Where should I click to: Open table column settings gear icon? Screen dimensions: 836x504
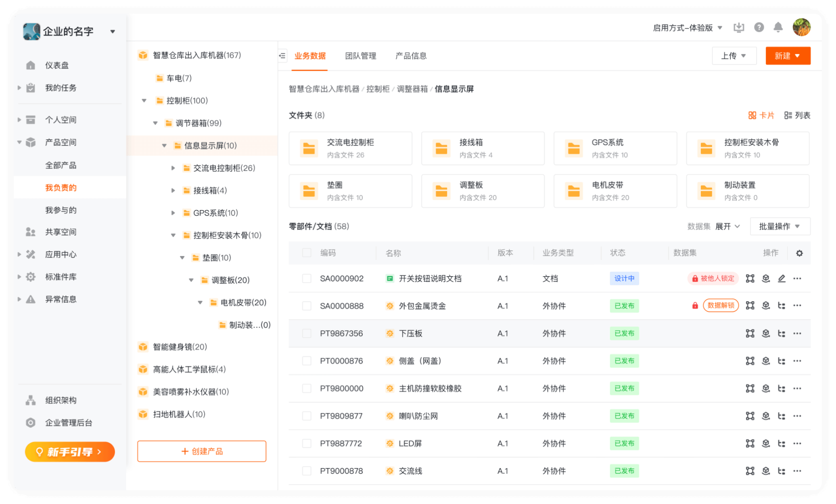point(799,253)
